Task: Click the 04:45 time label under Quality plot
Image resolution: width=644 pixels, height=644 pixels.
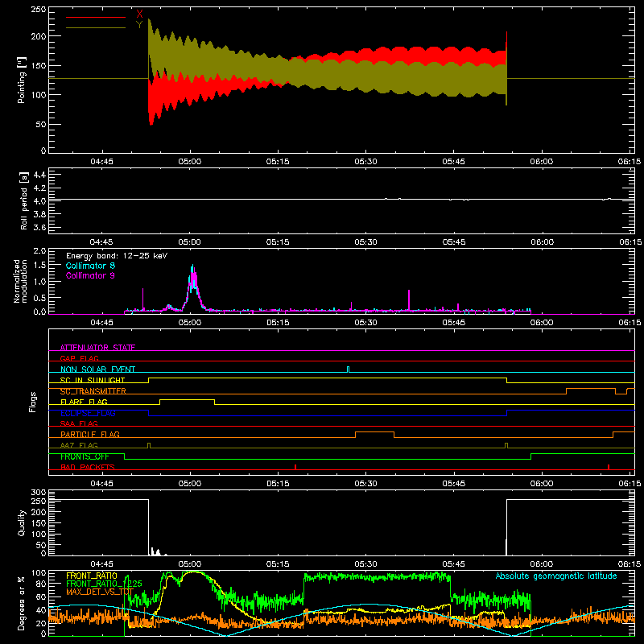Action: [101, 564]
